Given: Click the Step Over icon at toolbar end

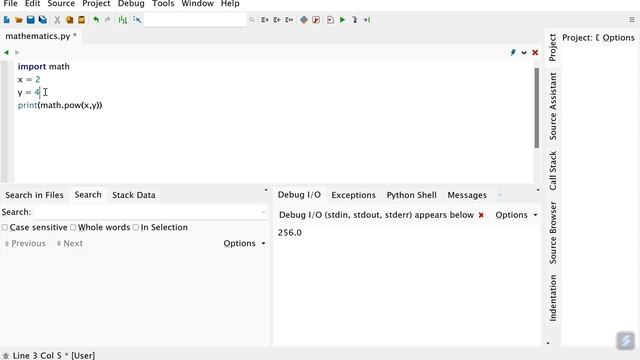Looking at the screenshot, I should coord(367,20).
